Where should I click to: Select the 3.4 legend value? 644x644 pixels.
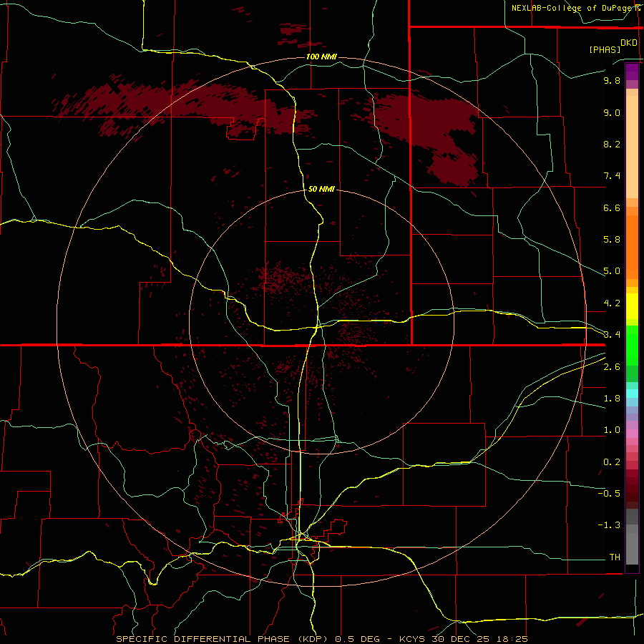coord(612,335)
